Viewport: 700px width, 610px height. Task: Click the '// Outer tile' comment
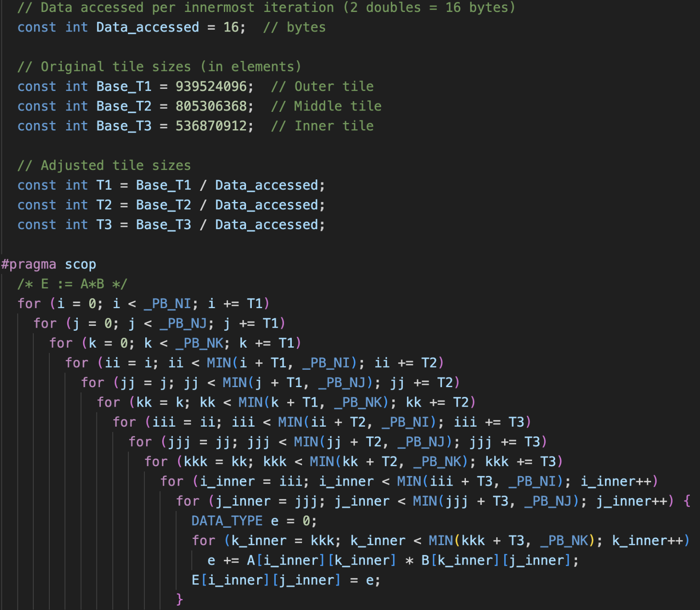click(322, 86)
